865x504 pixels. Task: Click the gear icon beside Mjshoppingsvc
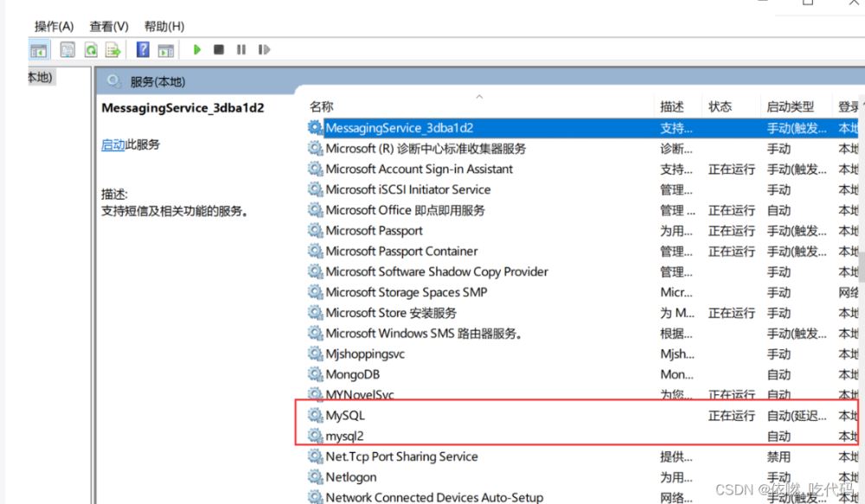(x=315, y=354)
